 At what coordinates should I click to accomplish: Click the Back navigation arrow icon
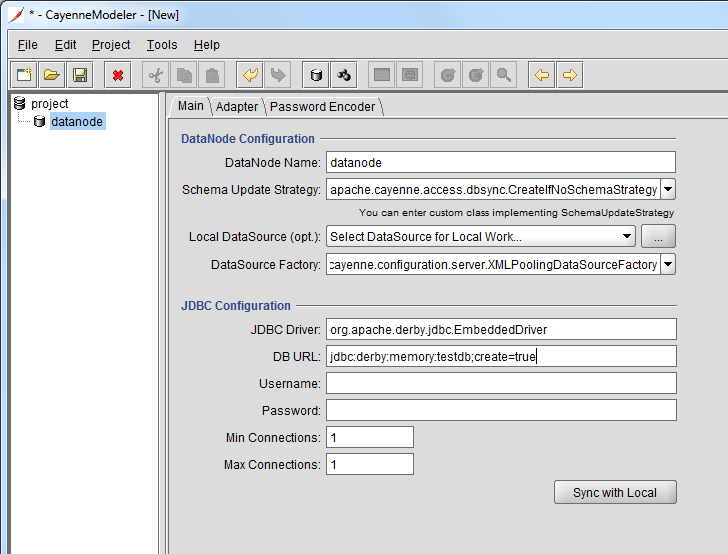542,75
